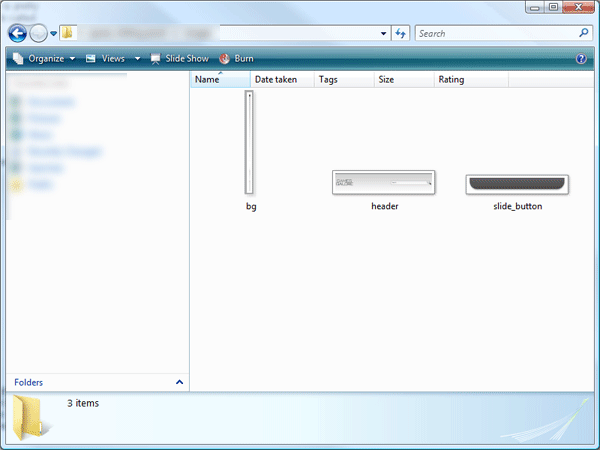Sort by the Name column header
Screen dimensions: 600x450
(x=221, y=79)
